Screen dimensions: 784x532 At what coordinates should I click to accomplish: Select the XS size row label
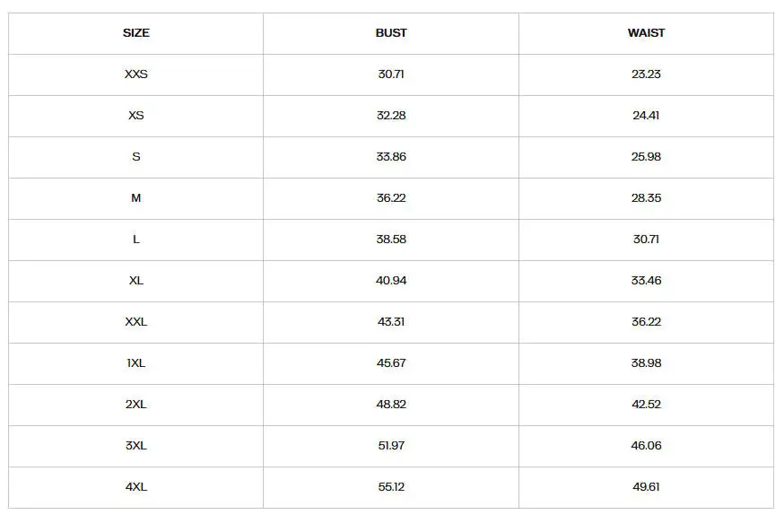point(136,116)
